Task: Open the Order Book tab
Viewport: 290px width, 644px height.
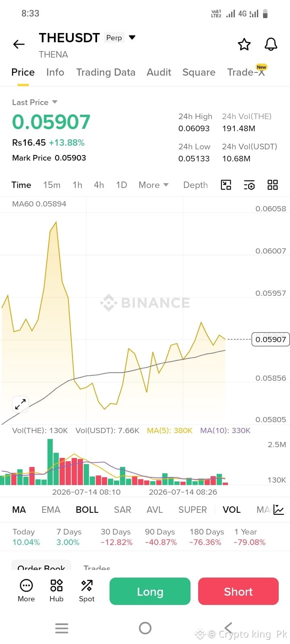Action: (41, 566)
